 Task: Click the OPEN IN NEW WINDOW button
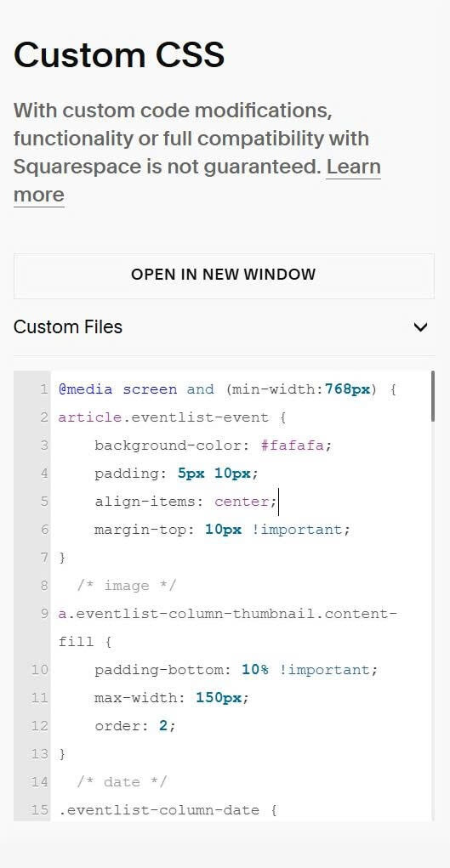[224, 274]
